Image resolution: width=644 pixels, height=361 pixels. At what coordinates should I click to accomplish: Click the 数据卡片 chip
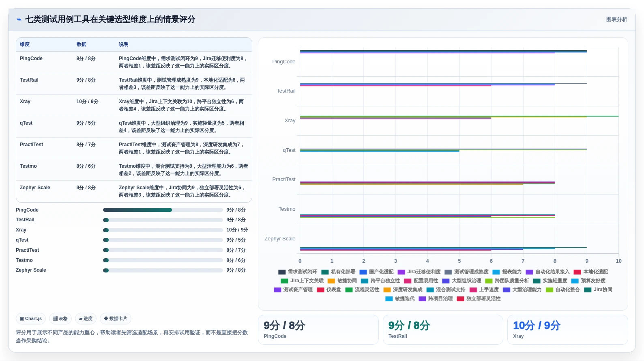pos(116,319)
